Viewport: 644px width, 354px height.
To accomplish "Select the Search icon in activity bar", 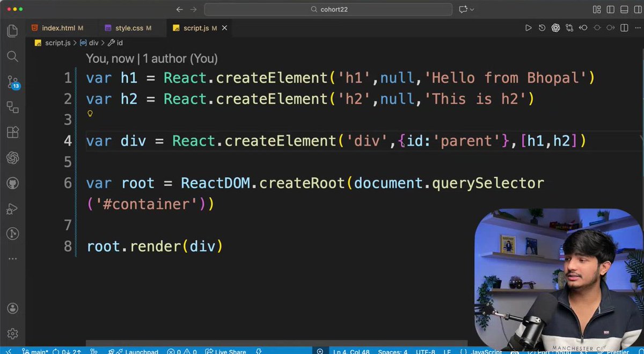I will click(12, 56).
